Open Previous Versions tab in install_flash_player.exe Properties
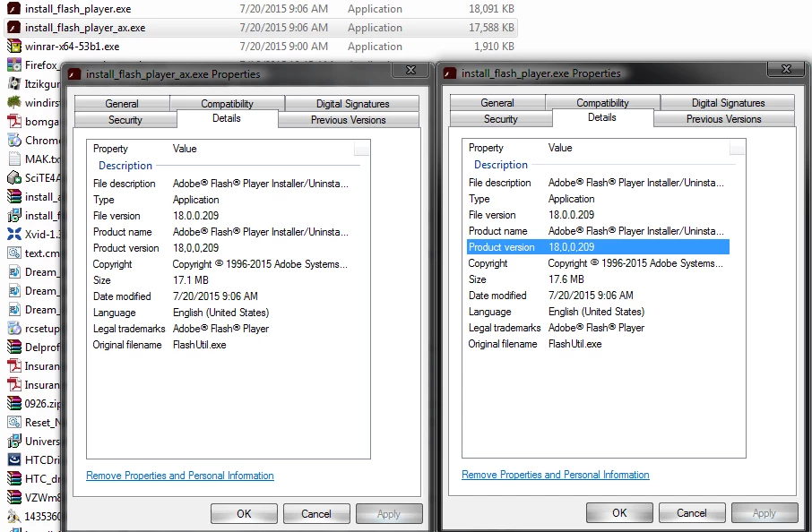 pyautogui.click(x=724, y=118)
